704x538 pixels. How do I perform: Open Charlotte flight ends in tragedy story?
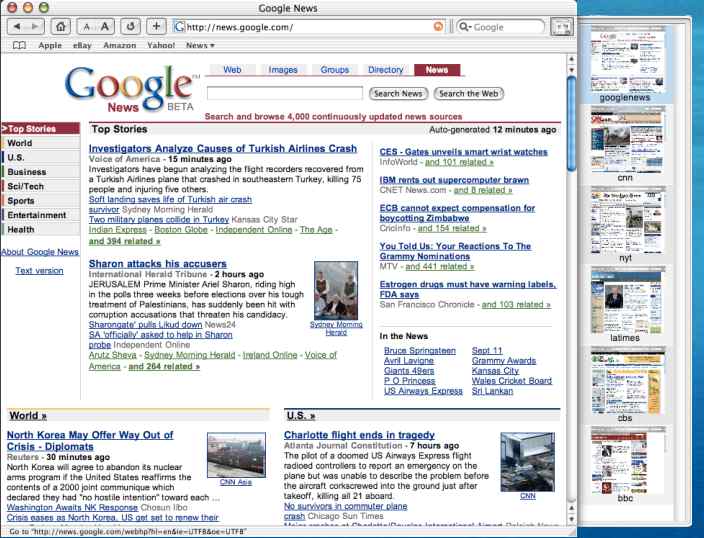[359, 435]
